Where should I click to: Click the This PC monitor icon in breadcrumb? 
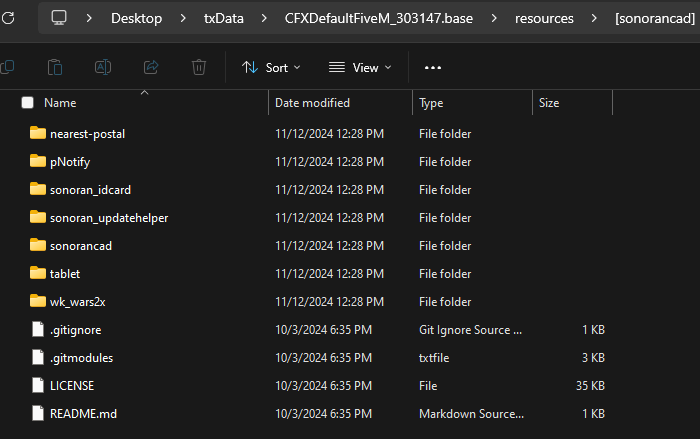(59, 18)
